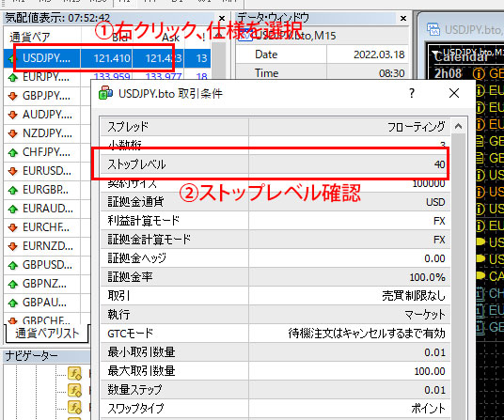504x420 pixels.
Task: Click the 証拠金ヘッジ row
Action: coord(276,258)
